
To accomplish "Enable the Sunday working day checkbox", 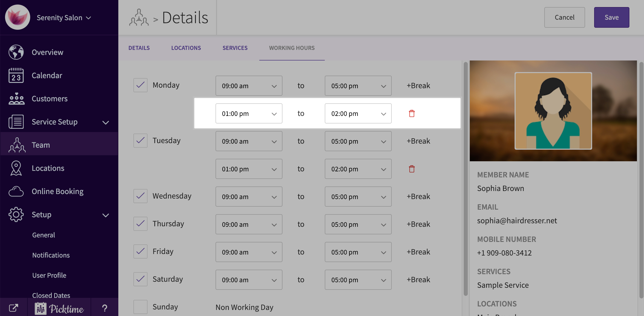I will point(140,307).
